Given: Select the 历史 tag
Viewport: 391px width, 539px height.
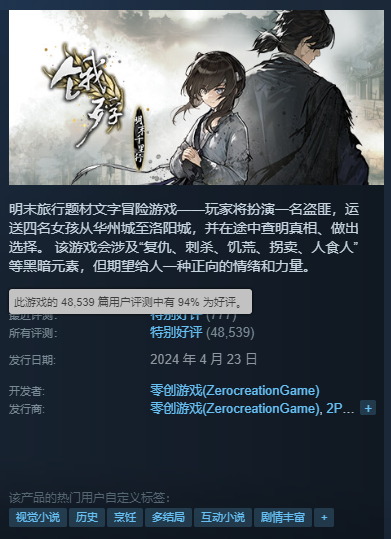Looking at the screenshot, I should click(87, 517).
